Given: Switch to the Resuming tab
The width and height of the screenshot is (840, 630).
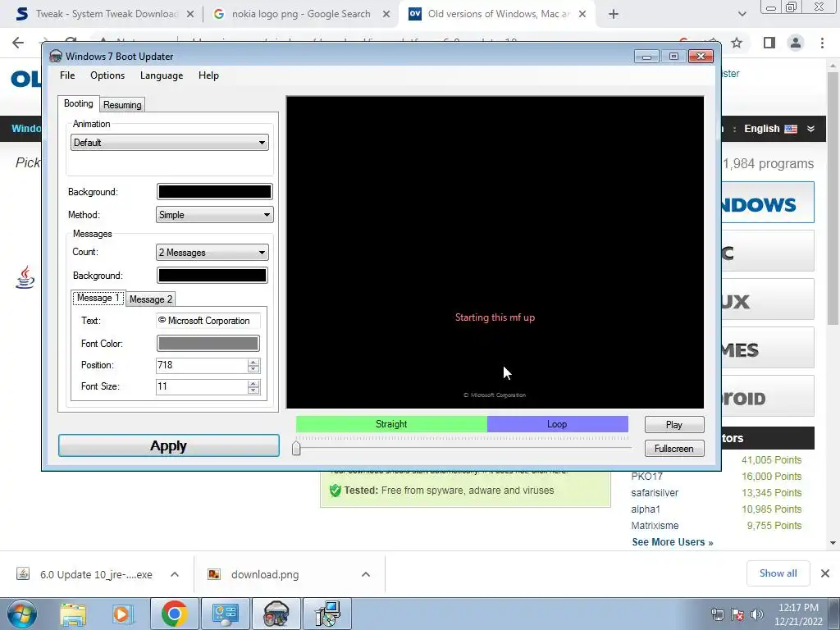Looking at the screenshot, I should coord(122,105).
